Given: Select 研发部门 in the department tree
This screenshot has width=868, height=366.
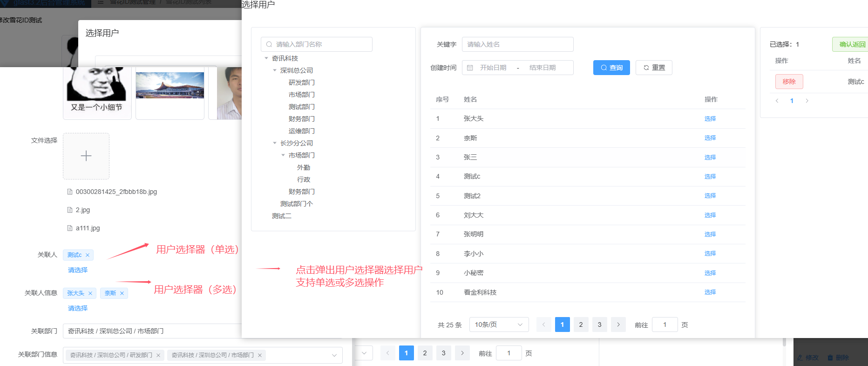Looking at the screenshot, I should [301, 83].
